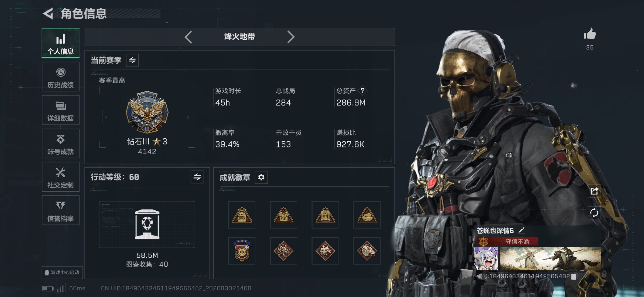Toggle the 当前赛季 season switch
Screen dimensions: 644x297
point(132,60)
